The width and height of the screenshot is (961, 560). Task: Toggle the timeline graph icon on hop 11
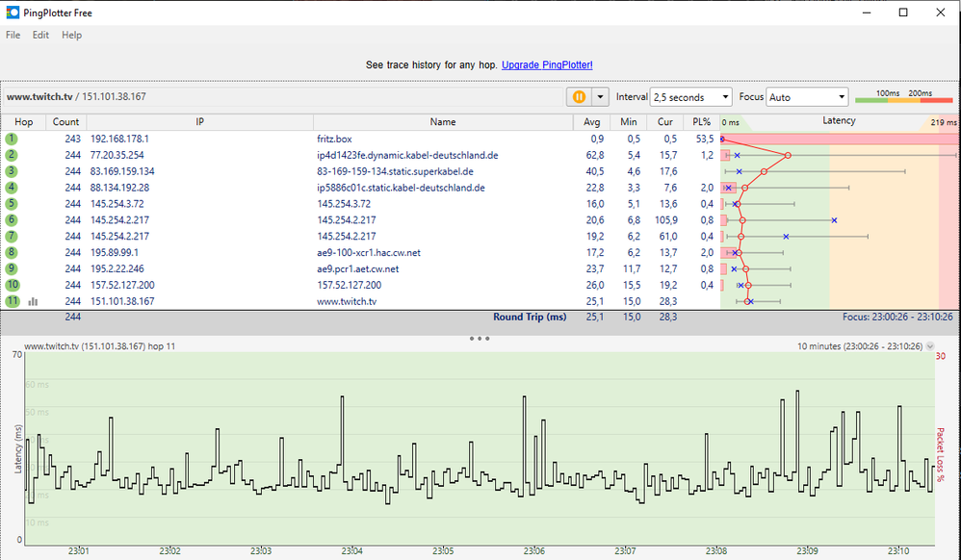point(33,301)
